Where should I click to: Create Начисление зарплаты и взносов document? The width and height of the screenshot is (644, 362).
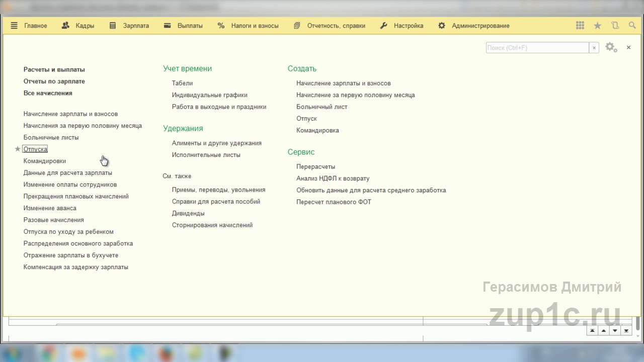[x=344, y=83]
